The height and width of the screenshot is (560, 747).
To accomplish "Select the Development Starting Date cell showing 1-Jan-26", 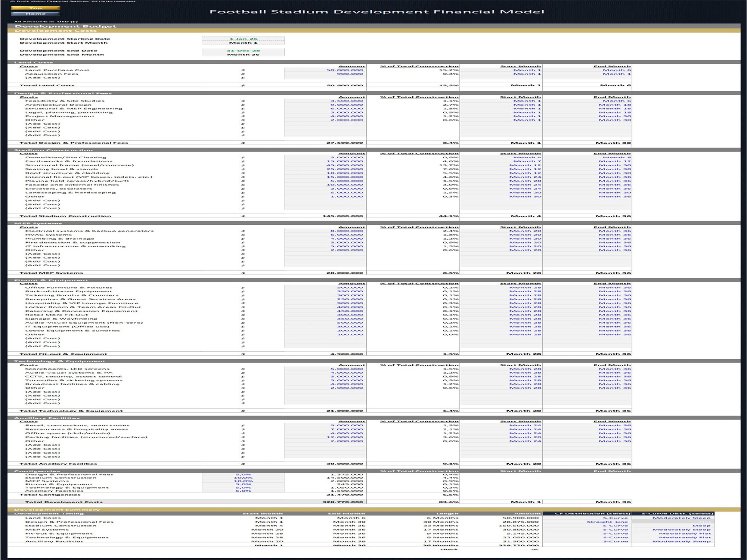I will [x=242, y=38].
